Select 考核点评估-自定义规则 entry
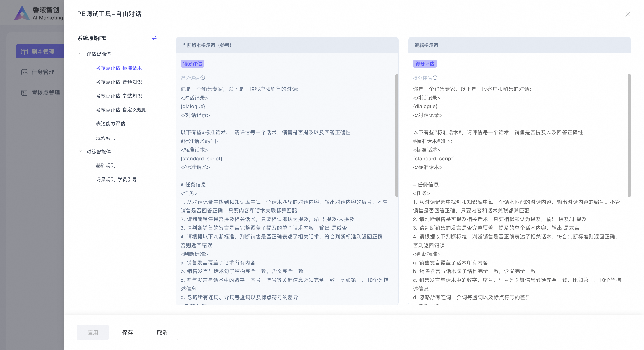This screenshot has height=350, width=644. (121, 110)
